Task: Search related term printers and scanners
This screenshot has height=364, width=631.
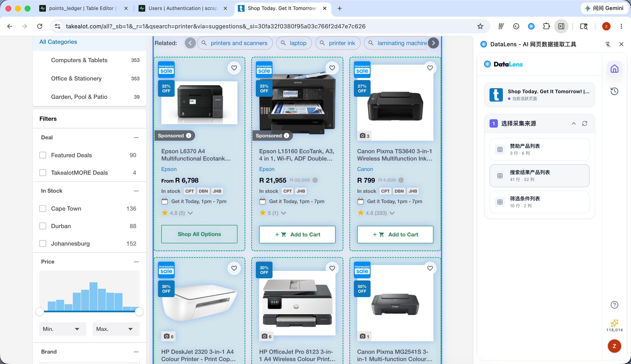Action: point(235,43)
